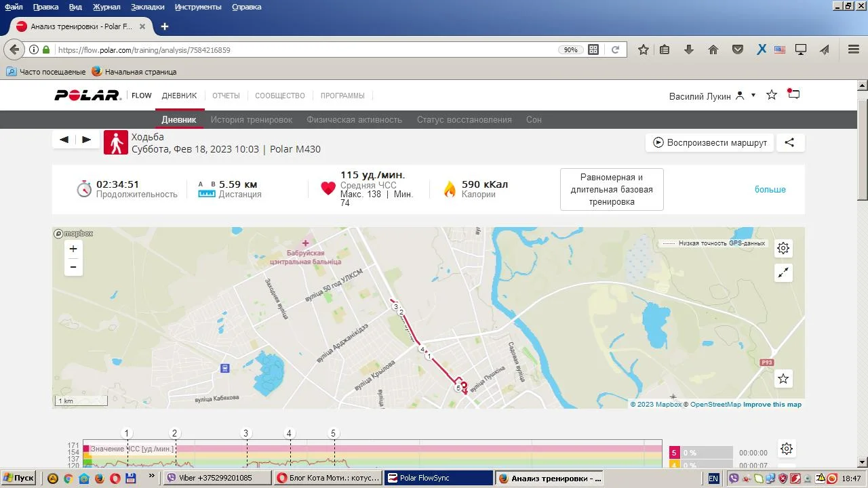
Task: Switch to Физическая активность subtab
Action: click(355, 119)
